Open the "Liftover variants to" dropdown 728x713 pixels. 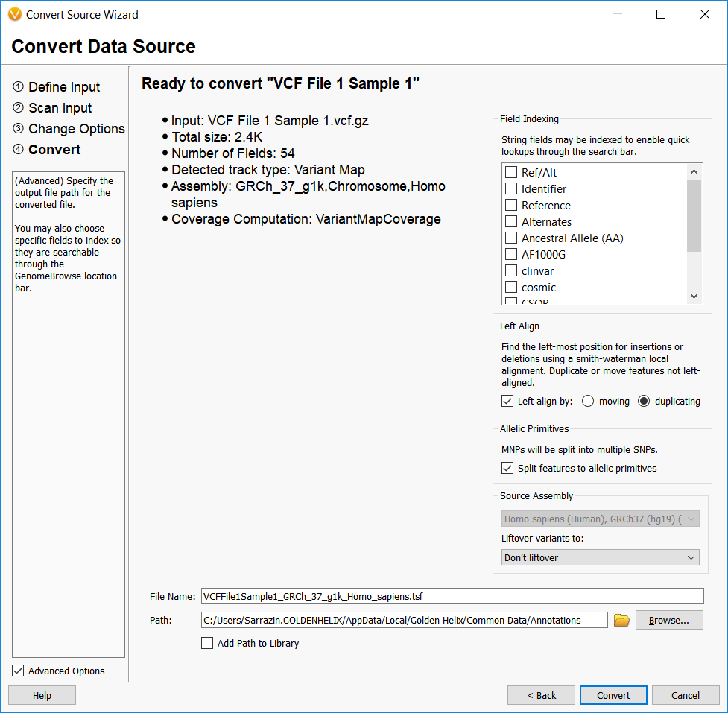600,557
